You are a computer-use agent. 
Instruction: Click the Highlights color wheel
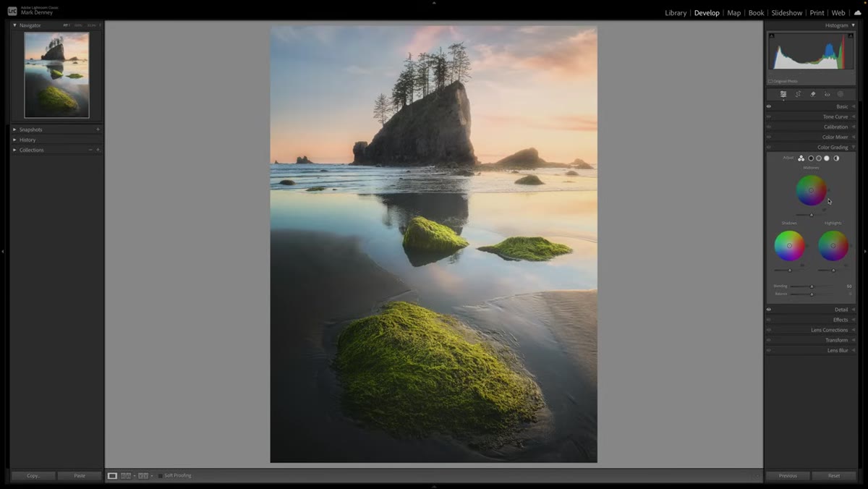point(833,246)
